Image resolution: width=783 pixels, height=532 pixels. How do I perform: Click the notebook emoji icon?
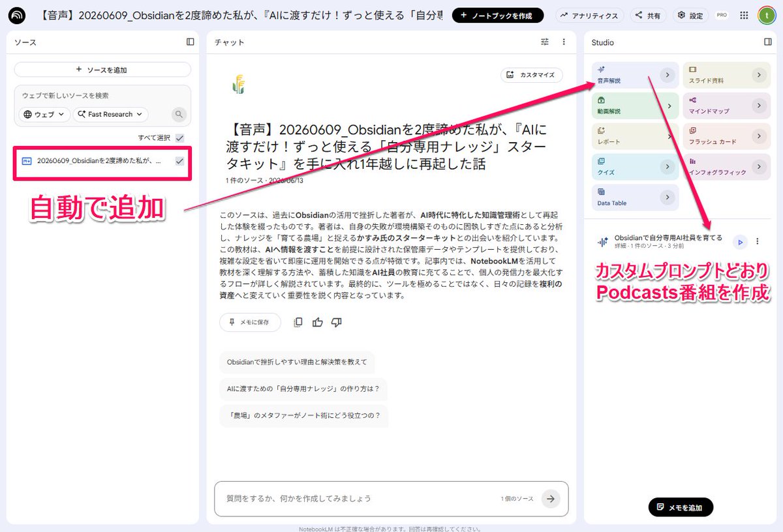click(238, 84)
